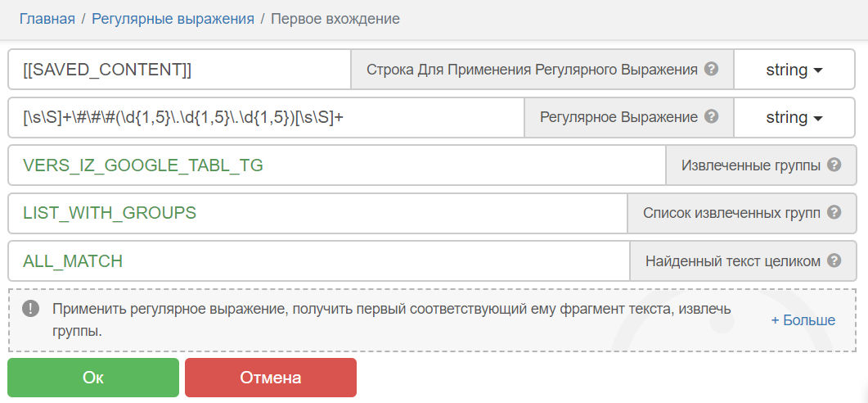
Task: Open string type dropdown for input string
Action: click(793, 70)
